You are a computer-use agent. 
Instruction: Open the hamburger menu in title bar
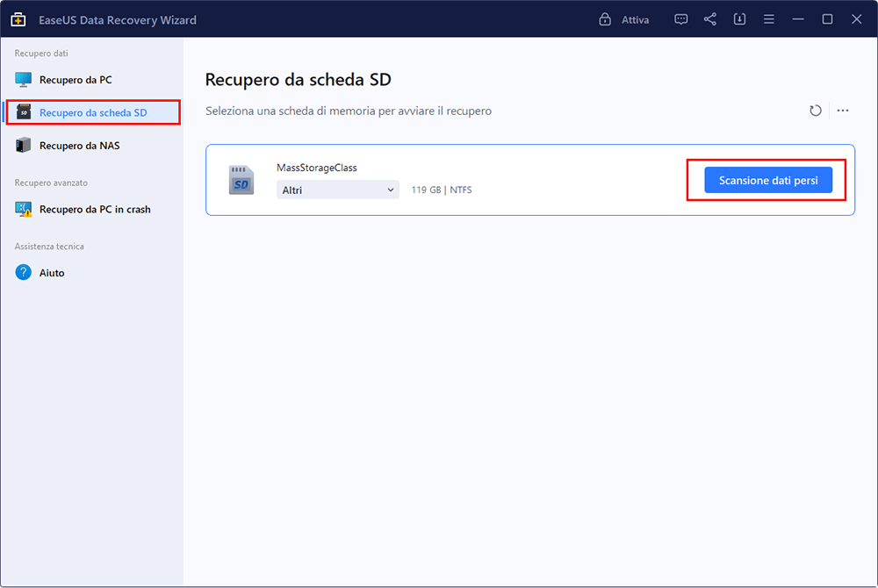(x=769, y=19)
